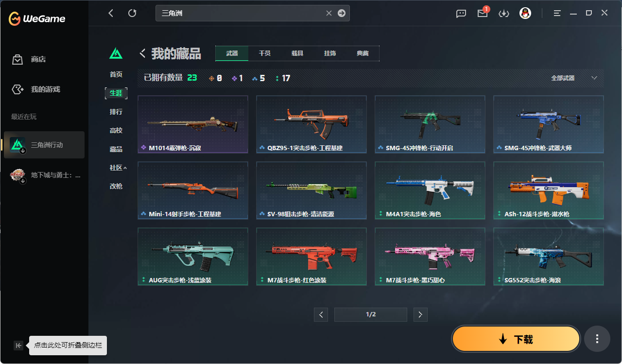Viewport: 622px width, 364px height.
Task: Expand the 社区 menu
Action: tap(118, 168)
